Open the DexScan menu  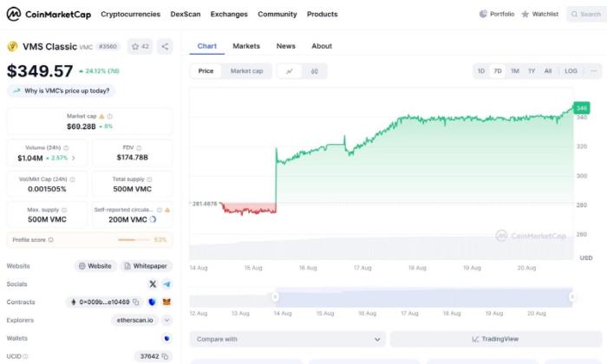186,14
